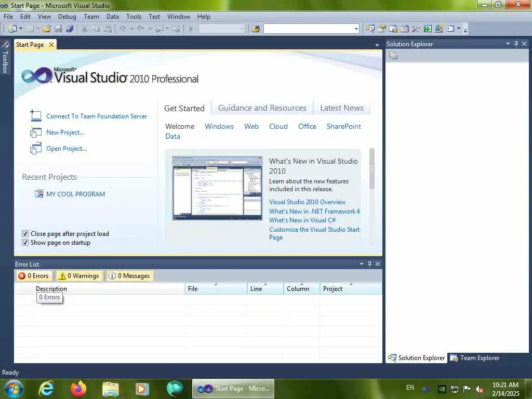Switch to the Latest News tab
Screen dimensions: 532x399
(342, 108)
